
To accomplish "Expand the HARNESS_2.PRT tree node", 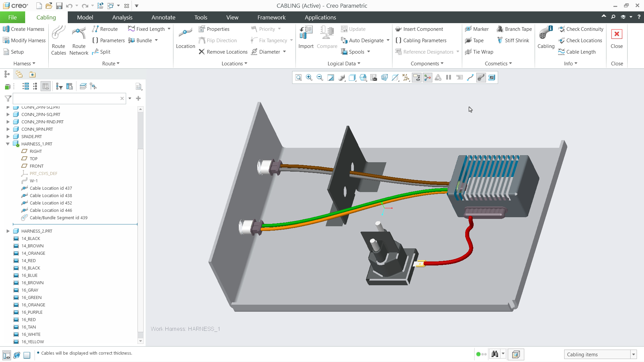I will click(x=8, y=231).
